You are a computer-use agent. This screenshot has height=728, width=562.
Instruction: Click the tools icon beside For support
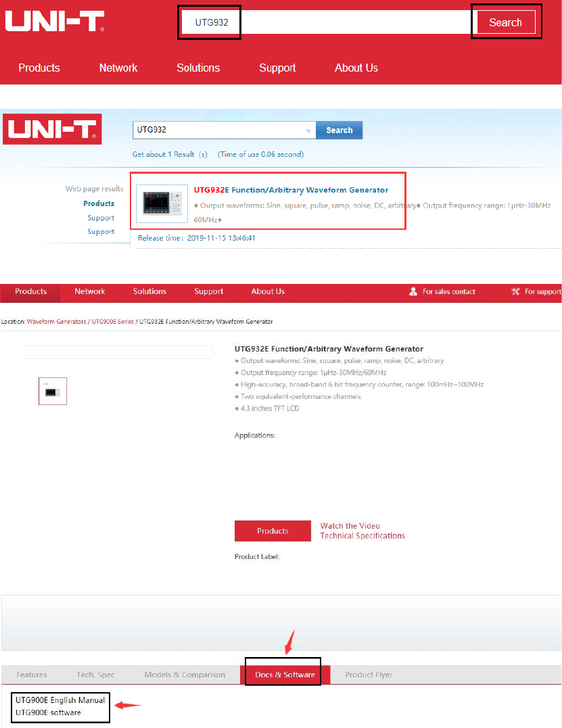[515, 291]
